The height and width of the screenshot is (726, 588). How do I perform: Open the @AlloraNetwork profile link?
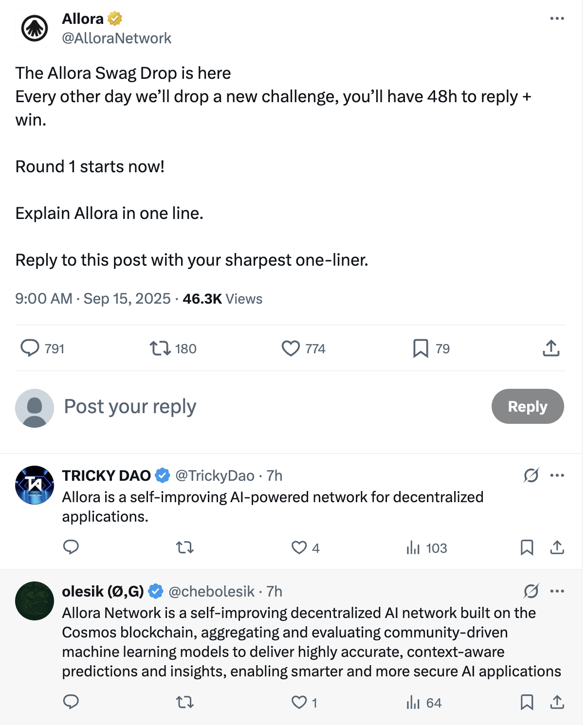(x=116, y=38)
